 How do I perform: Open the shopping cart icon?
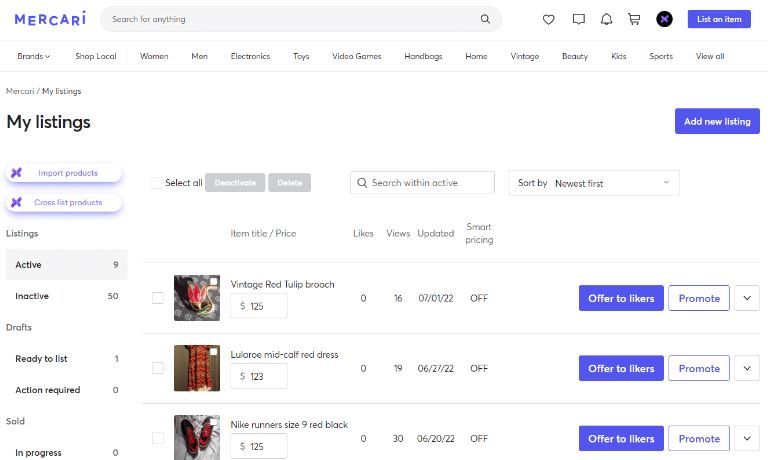634,19
